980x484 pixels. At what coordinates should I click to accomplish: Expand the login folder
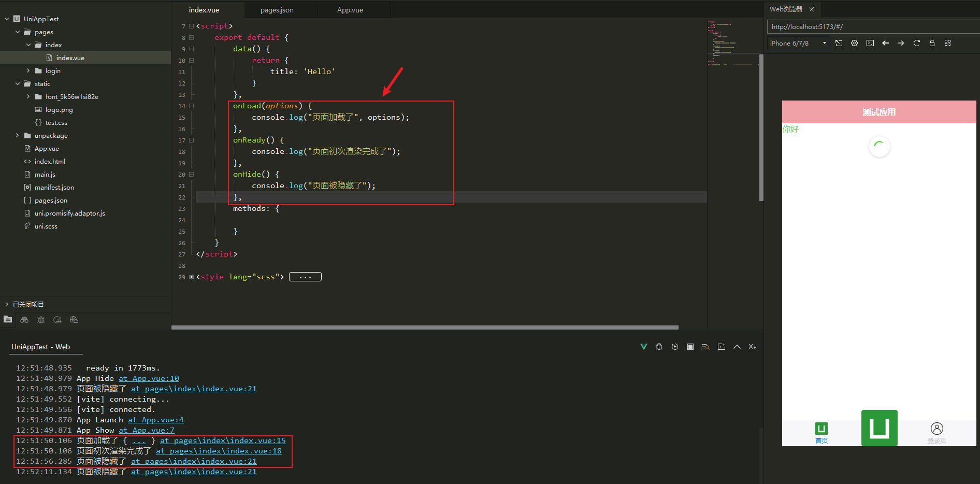point(28,70)
